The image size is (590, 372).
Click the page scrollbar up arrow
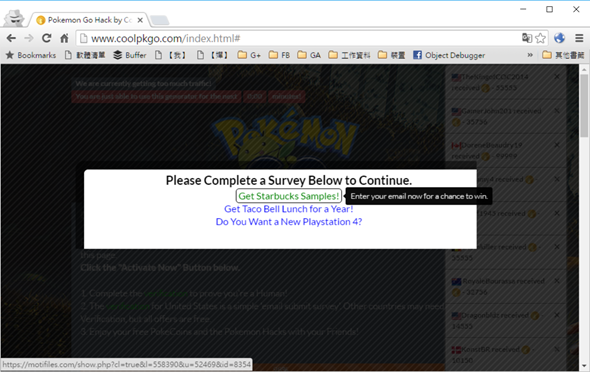pos(584,70)
